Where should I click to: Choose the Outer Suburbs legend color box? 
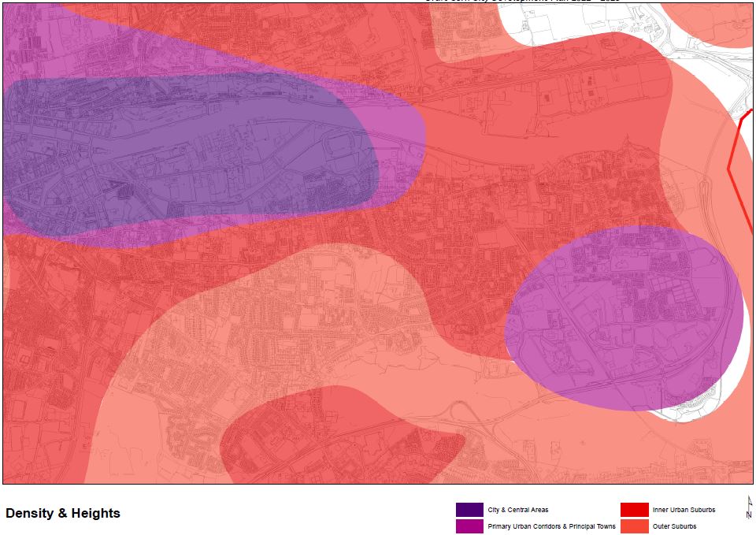point(634,526)
